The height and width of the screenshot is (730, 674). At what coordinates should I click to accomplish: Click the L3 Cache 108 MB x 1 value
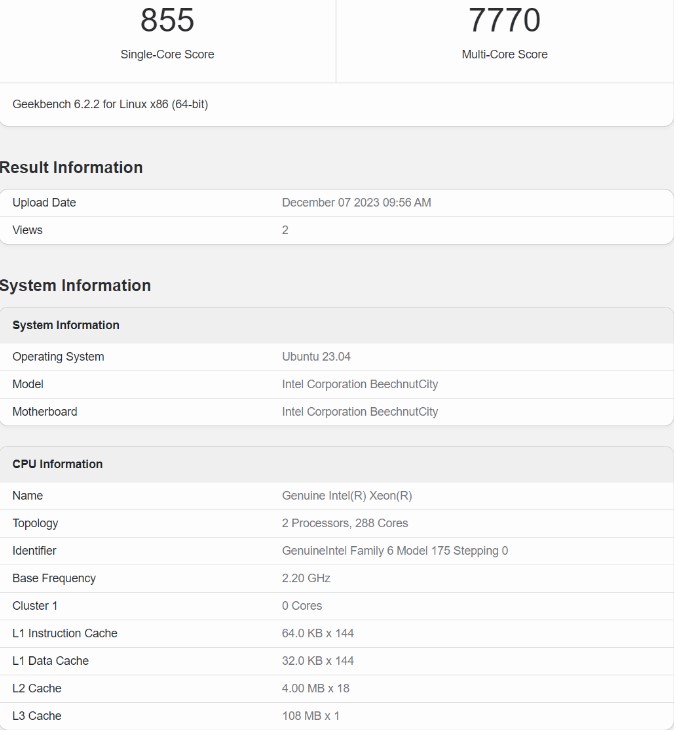point(311,716)
